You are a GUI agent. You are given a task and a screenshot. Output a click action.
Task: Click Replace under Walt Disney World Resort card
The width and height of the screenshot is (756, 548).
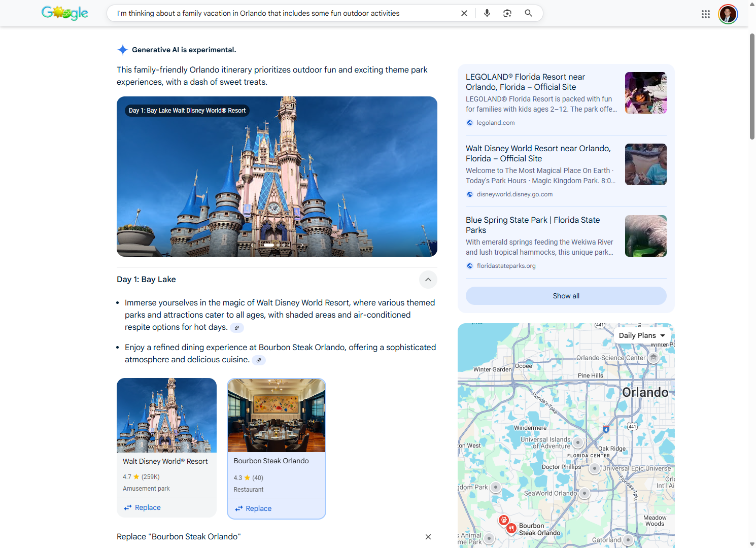(x=142, y=507)
